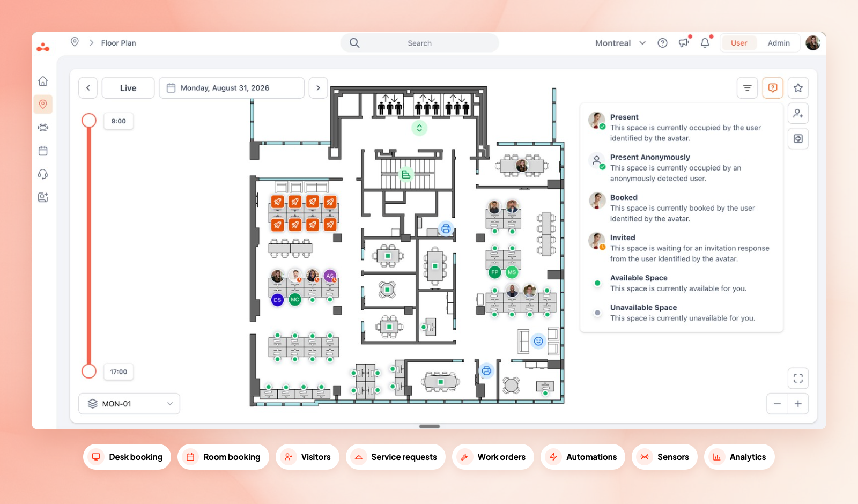Open the Home icon in sidebar

click(x=43, y=81)
